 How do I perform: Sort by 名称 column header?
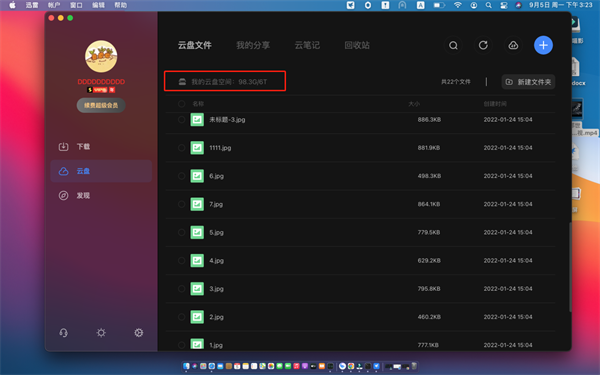point(198,104)
